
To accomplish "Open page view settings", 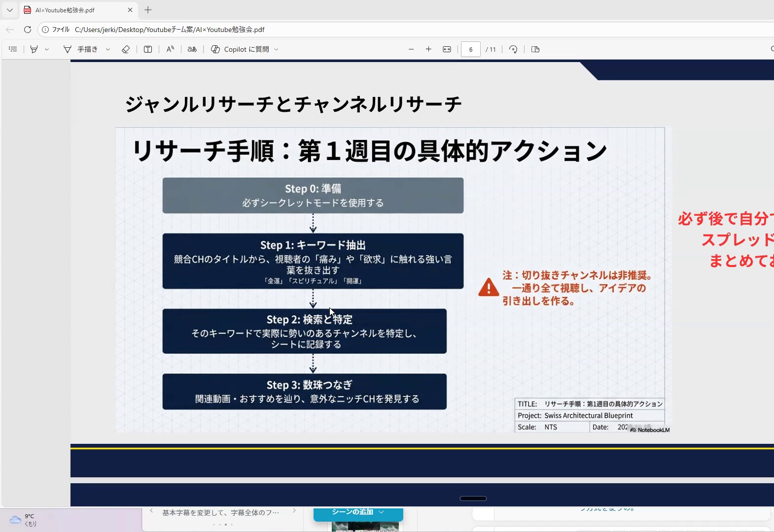I will pyautogui.click(x=535, y=49).
